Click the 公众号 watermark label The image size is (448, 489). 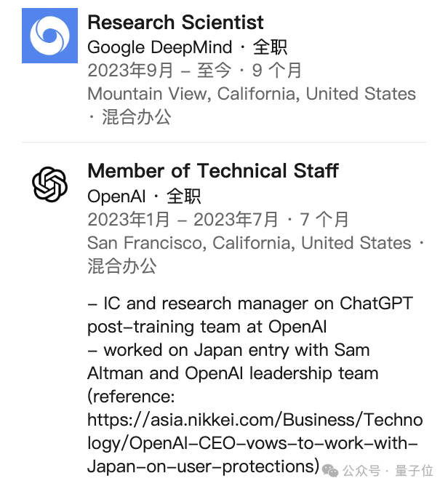[361, 471]
